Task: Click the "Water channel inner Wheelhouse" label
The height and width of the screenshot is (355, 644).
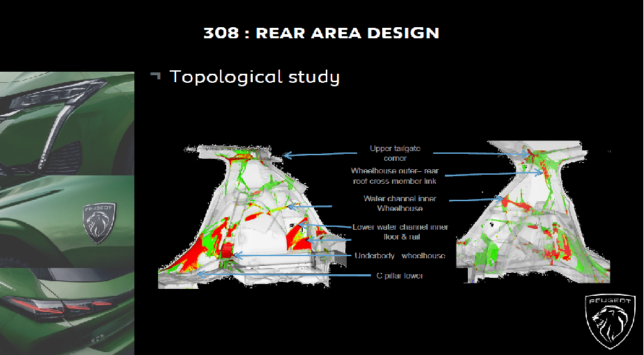Action: pos(400,203)
